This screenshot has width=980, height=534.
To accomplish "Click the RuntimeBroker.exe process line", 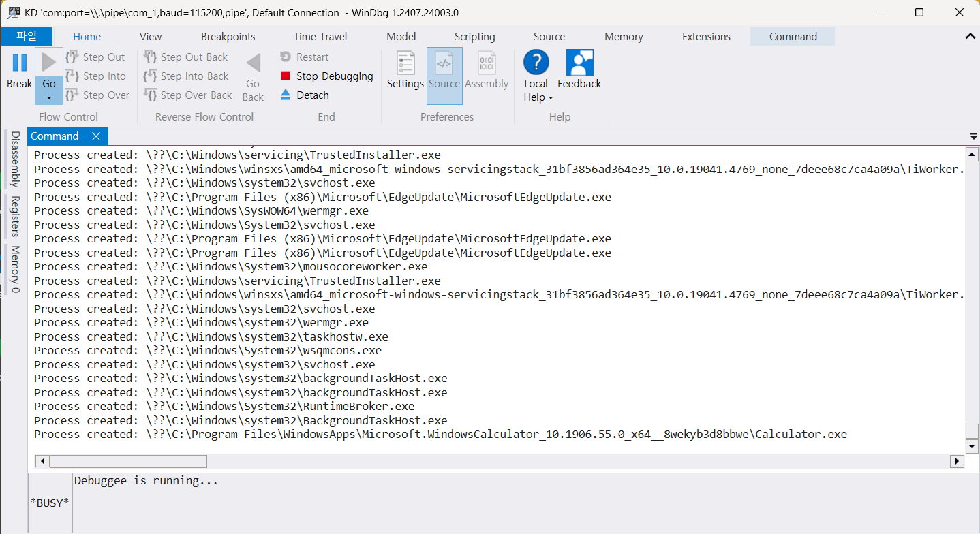I will tap(224, 407).
